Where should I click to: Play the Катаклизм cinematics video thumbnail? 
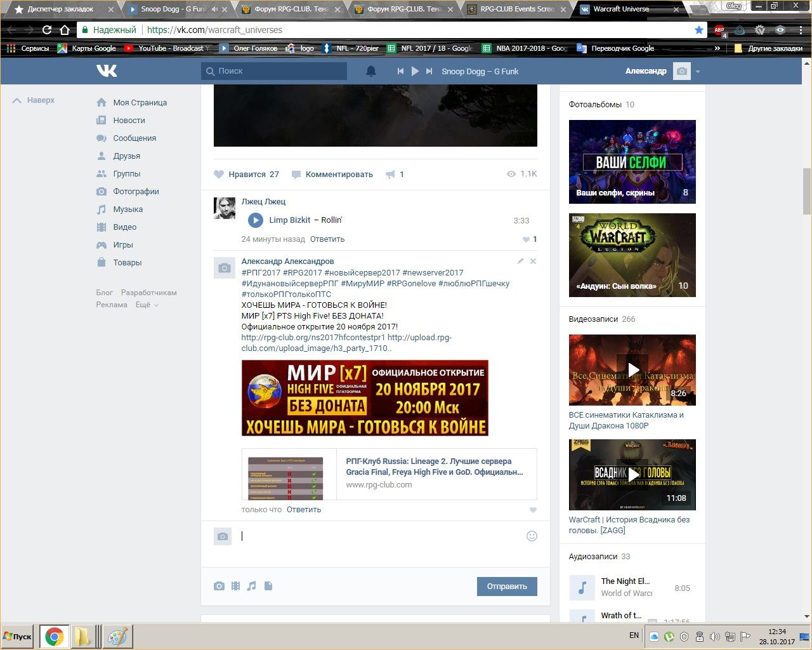[x=632, y=369]
